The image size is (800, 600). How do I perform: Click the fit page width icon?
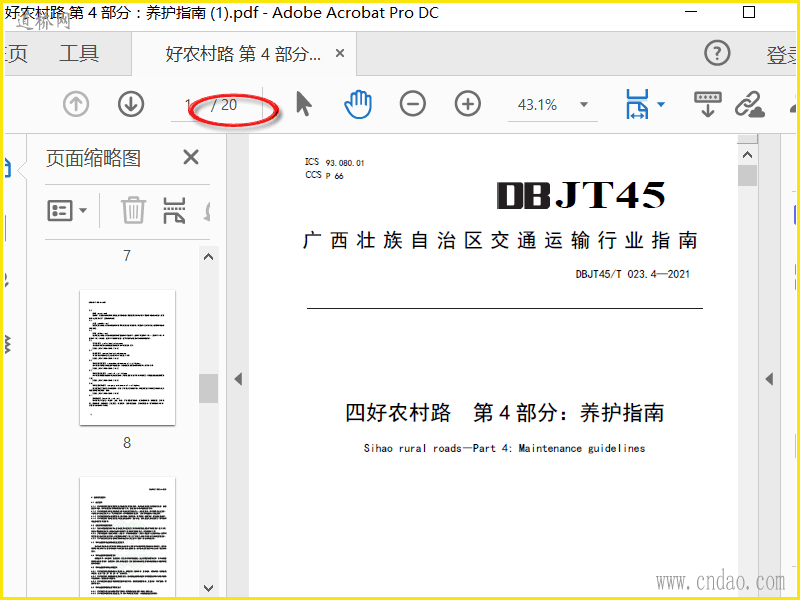[637, 104]
